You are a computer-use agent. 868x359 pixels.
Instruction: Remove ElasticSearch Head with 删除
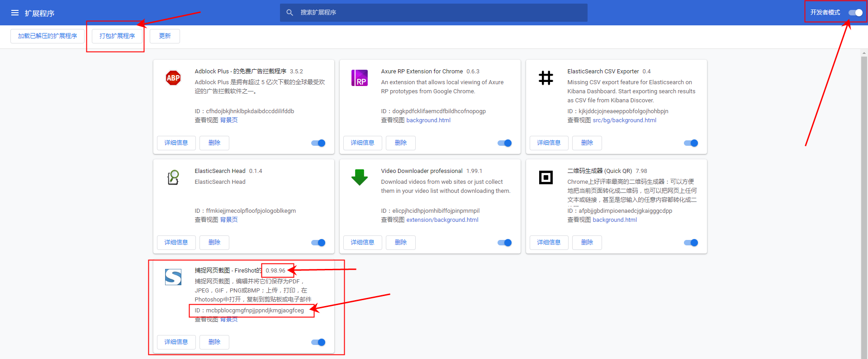point(214,243)
